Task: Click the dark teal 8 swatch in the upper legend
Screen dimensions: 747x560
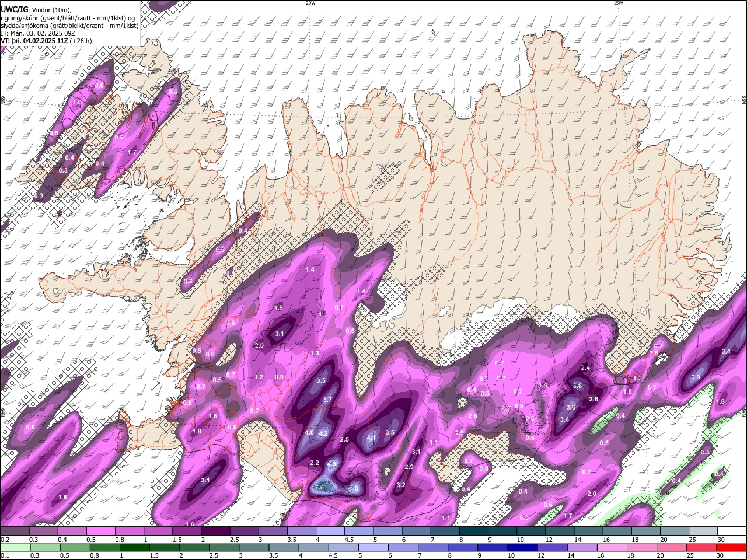Action: (474, 531)
